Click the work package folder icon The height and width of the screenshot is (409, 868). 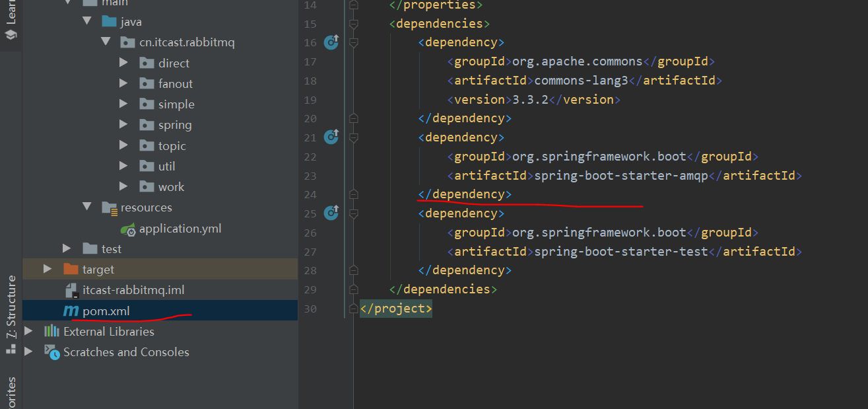coord(147,186)
